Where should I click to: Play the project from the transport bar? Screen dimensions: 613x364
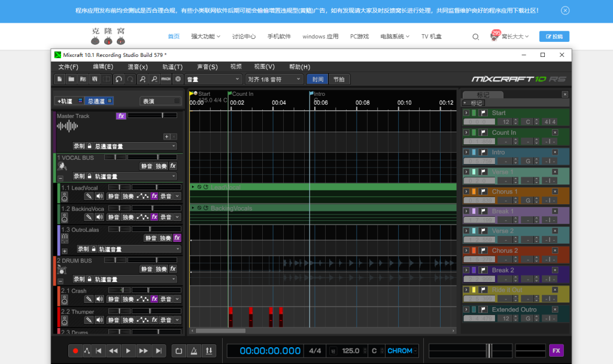(x=128, y=351)
